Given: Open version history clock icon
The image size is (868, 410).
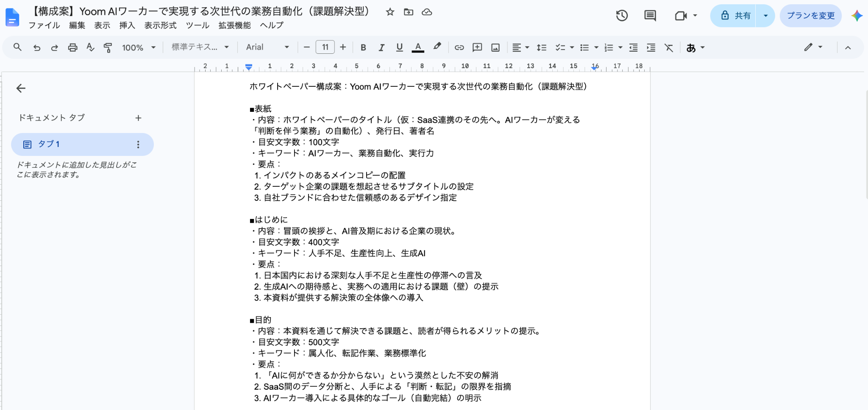Looking at the screenshot, I should point(622,16).
